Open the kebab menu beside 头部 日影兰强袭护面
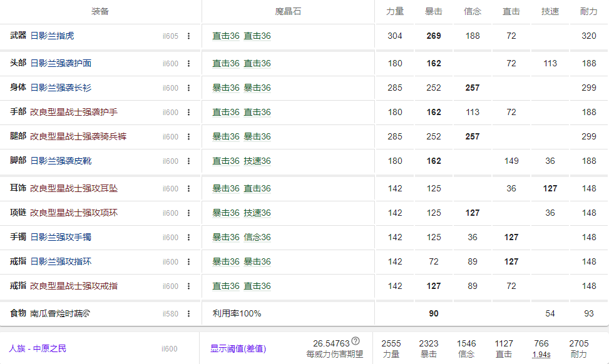The image size is (609, 364). (x=187, y=63)
